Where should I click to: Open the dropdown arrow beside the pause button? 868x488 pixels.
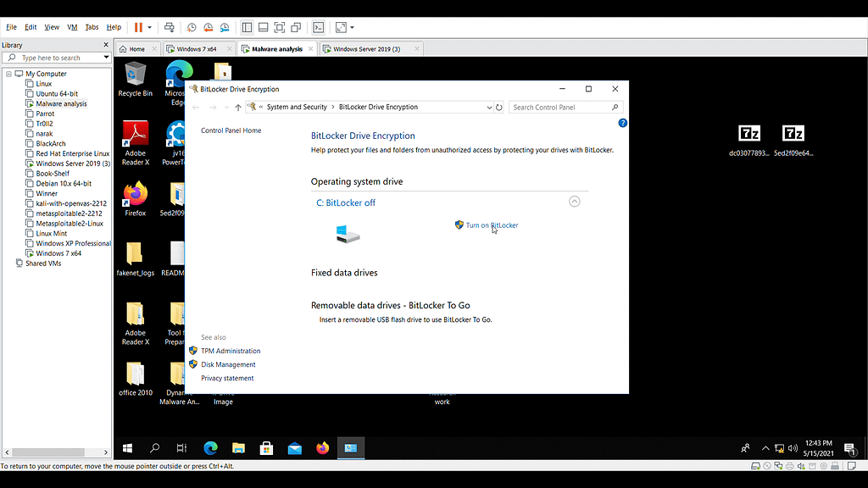(x=149, y=27)
